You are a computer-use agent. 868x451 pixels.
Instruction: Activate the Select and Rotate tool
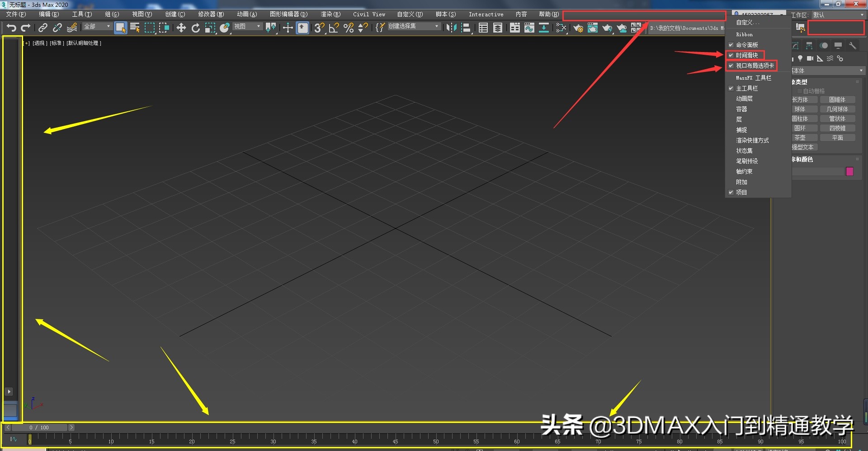pyautogui.click(x=195, y=27)
